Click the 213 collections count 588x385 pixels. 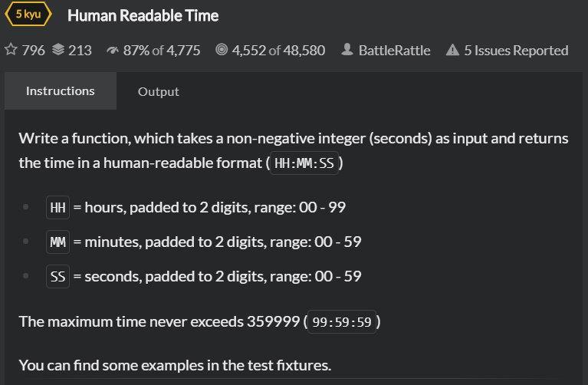[80, 51]
